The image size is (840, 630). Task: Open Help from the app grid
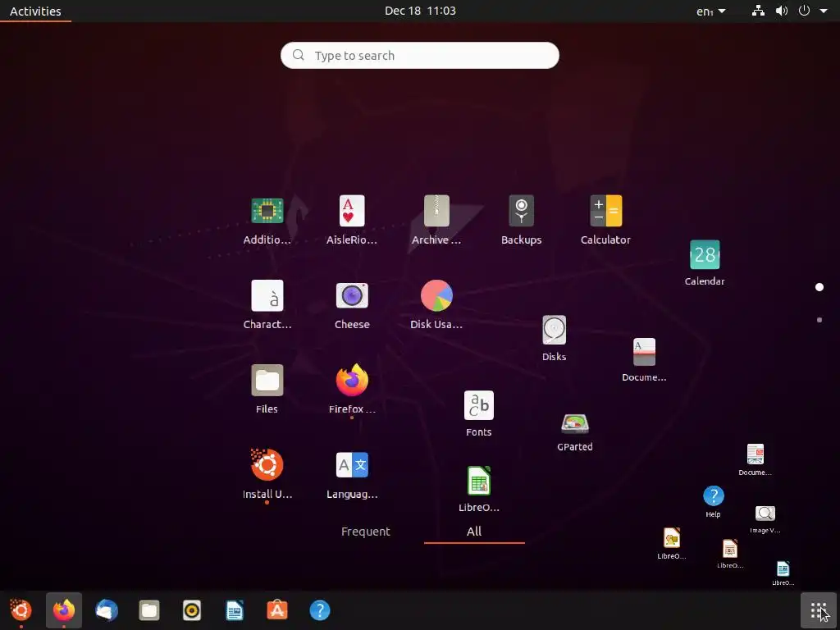point(713,495)
